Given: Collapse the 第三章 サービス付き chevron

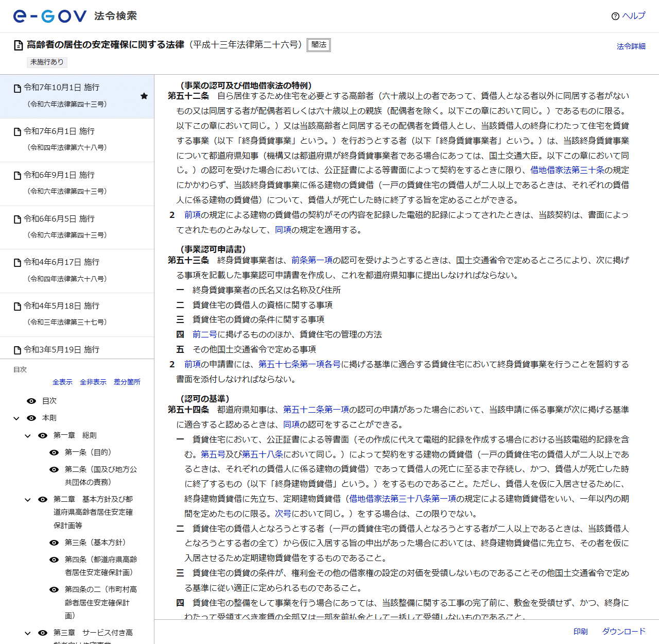Looking at the screenshot, I should (28, 633).
